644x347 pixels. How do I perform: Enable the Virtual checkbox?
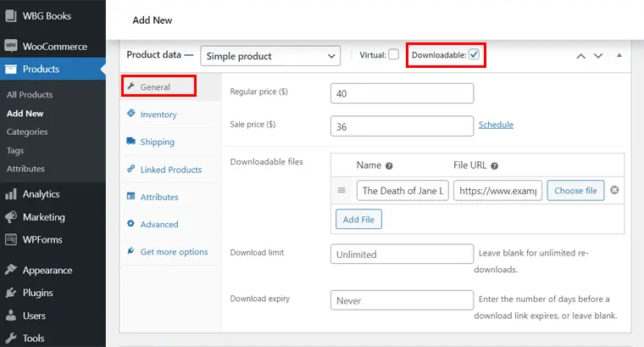click(393, 54)
